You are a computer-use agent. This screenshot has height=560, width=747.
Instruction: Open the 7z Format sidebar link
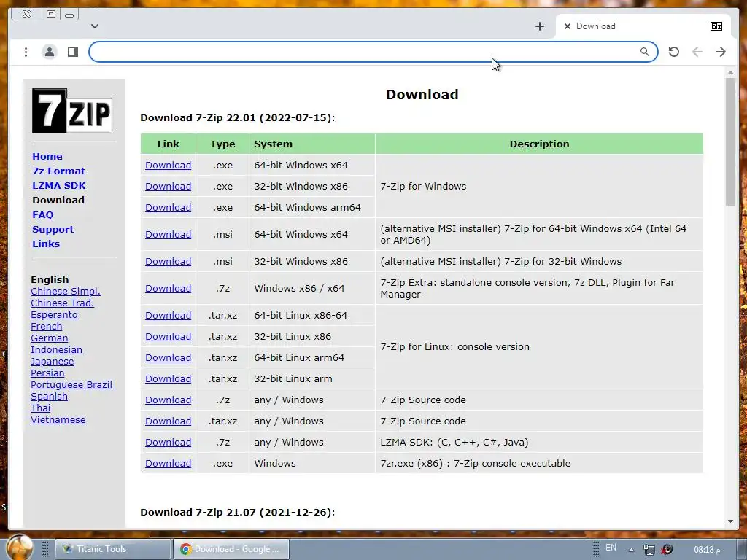click(x=58, y=171)
